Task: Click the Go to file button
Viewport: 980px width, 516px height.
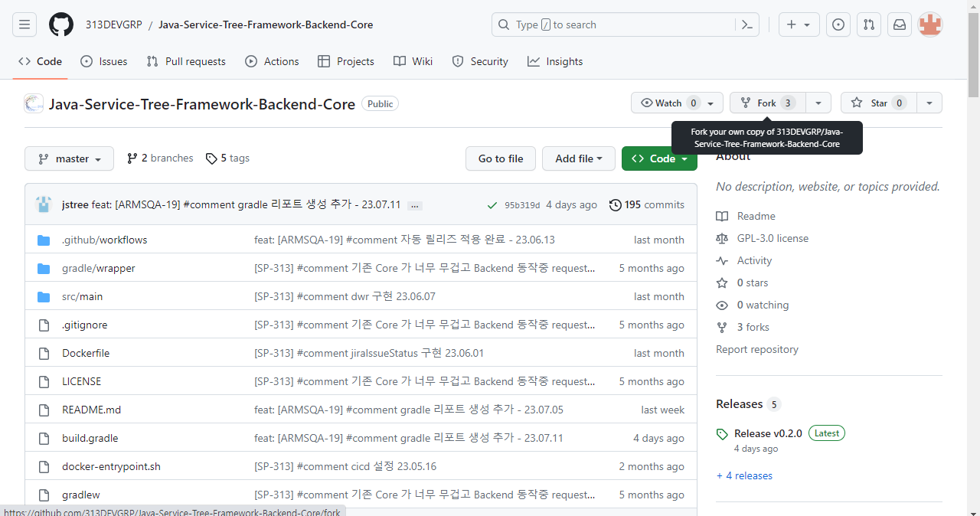Action: click(501, 158)
